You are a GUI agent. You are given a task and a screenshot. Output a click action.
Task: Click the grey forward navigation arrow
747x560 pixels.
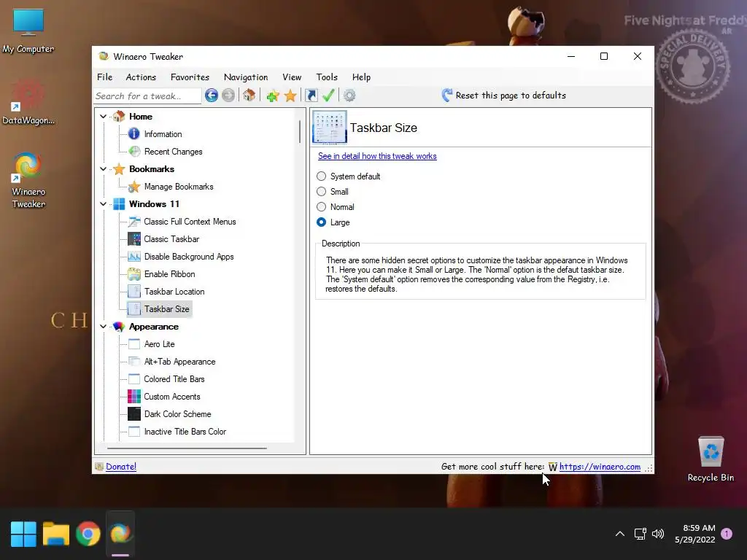coord(228,96)
